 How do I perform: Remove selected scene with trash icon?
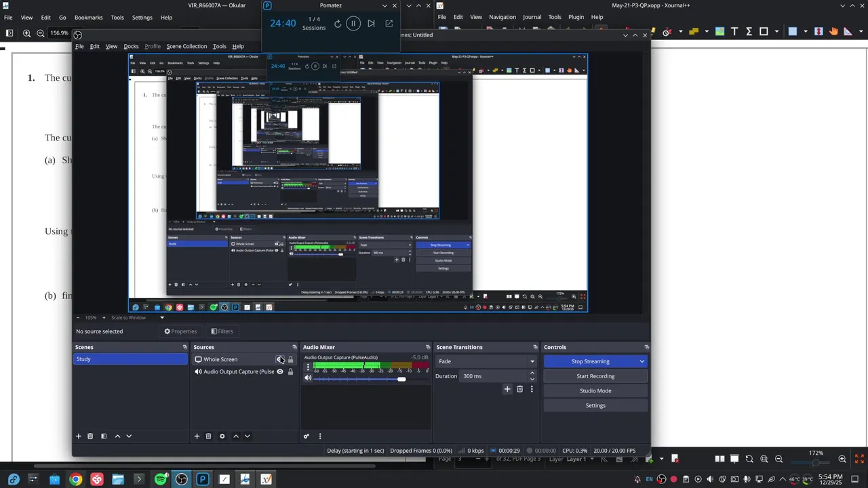pos(90,436)
